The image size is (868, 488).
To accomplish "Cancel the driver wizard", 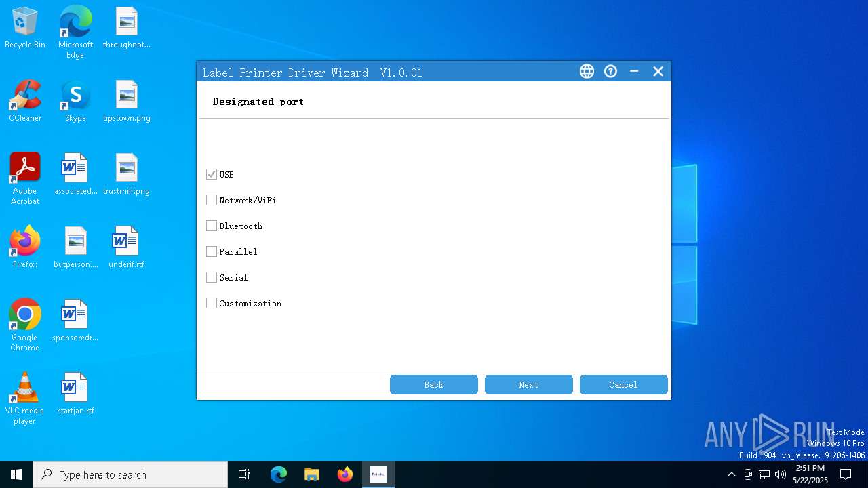I will 624,384.
